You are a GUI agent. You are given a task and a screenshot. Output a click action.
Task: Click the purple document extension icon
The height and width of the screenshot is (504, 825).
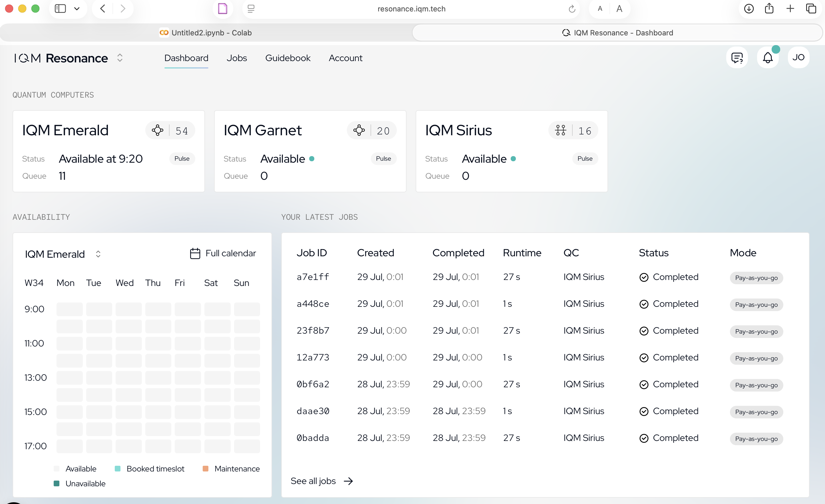(x=223, y=9)
